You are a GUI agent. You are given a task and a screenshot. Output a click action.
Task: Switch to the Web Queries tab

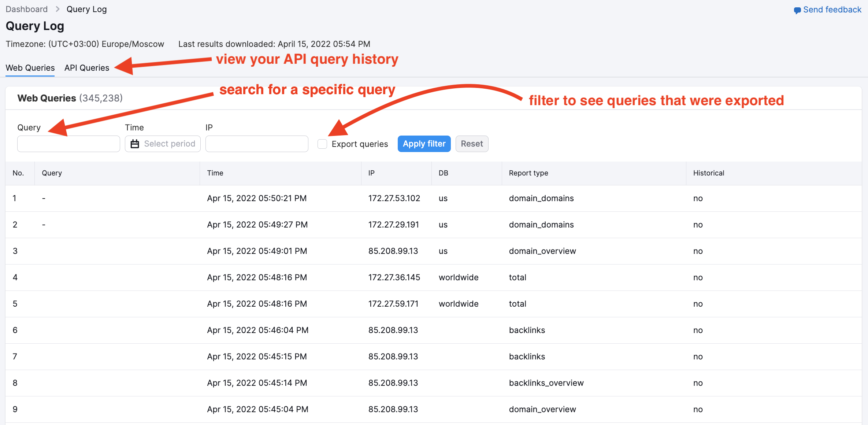pos(30,68)
